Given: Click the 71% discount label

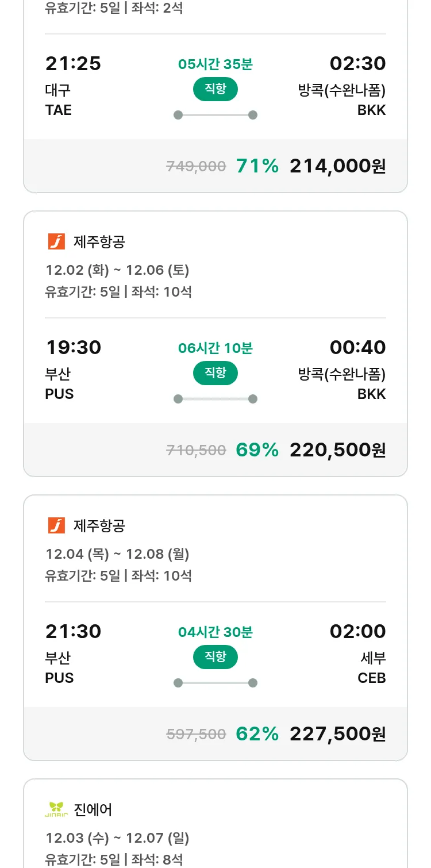Looking at the screenshot, I should coord(257,166).
